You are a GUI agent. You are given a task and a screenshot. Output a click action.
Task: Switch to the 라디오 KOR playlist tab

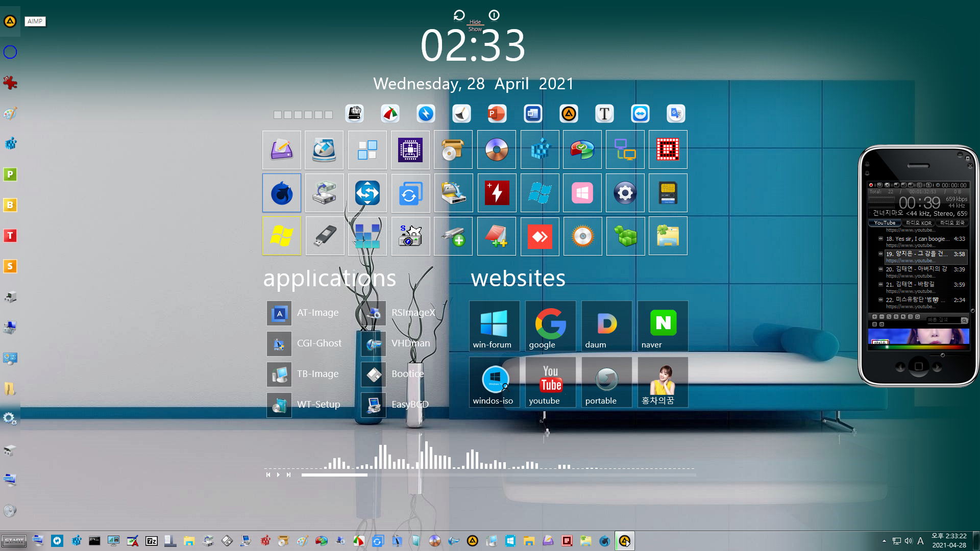[x=919, y=223]
